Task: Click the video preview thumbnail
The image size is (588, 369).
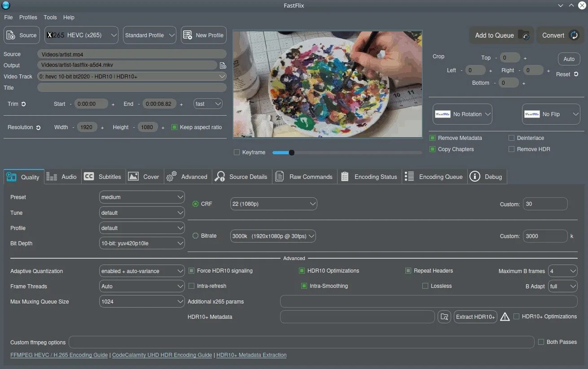Action: [328, 84]
